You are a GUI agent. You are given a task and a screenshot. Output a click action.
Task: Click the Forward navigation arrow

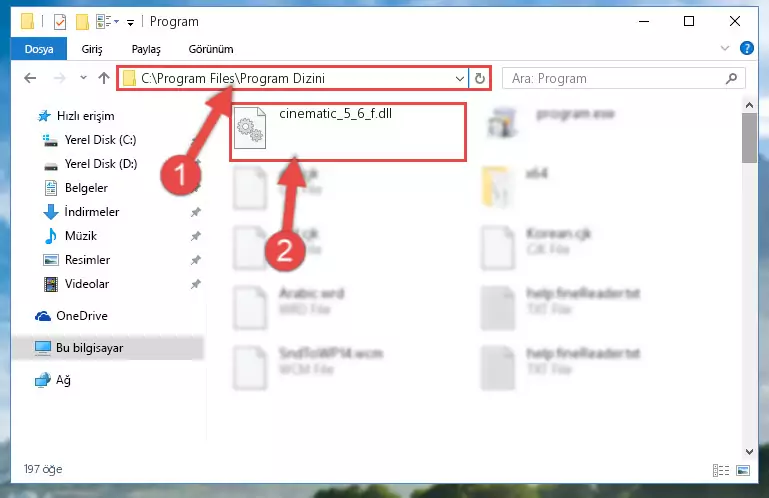pos(60,78)
